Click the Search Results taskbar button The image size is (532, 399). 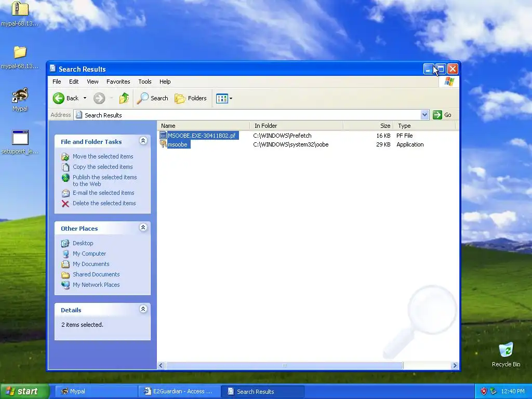tap(262, 391)
